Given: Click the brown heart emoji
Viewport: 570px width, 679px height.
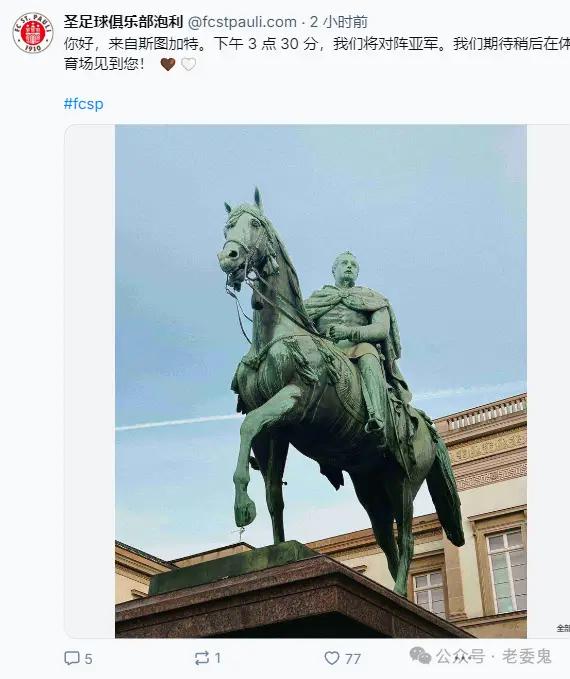Looking at the screenshot, I should coord(168,64).
